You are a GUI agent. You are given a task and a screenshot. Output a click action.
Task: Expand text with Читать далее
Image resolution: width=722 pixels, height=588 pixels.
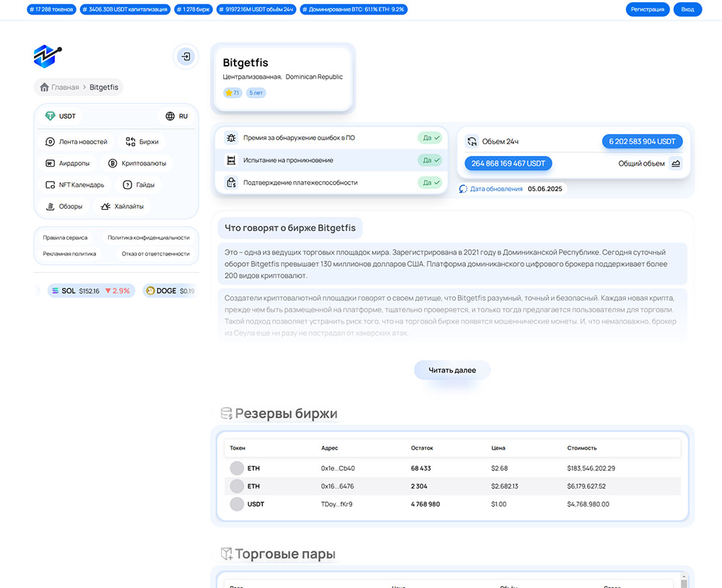(x=452, y=370)
